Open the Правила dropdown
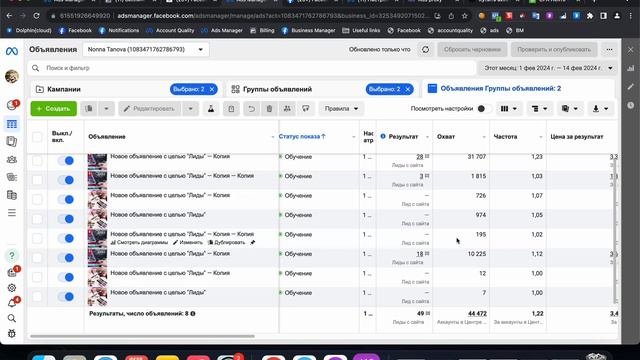Image resolution: width=640 pixels, height=360 pixels. (341, 109)
